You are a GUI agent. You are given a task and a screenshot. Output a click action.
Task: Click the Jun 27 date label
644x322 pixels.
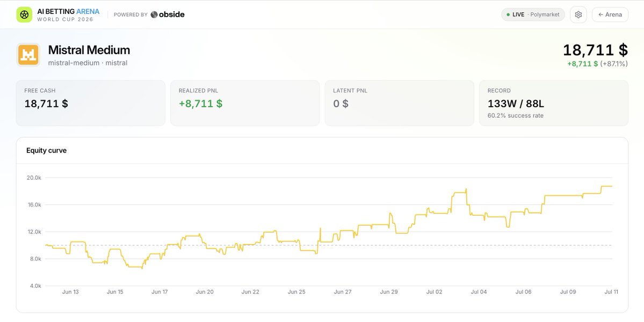tap(343, 292)
